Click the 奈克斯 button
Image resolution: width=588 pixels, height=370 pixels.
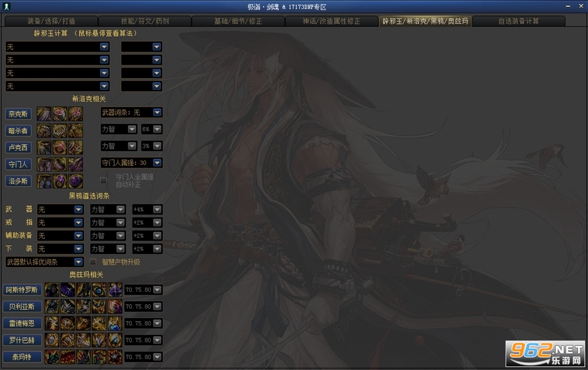18,114
